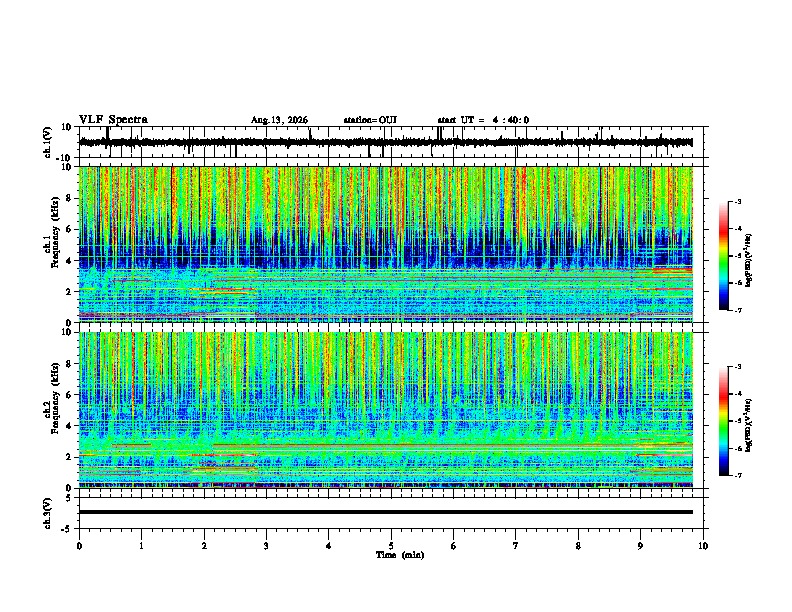Click the ch.1 waveform trace panel
The width and height of the screenshot is (792, 612).
pyautogui.click(x=391, y=142)
